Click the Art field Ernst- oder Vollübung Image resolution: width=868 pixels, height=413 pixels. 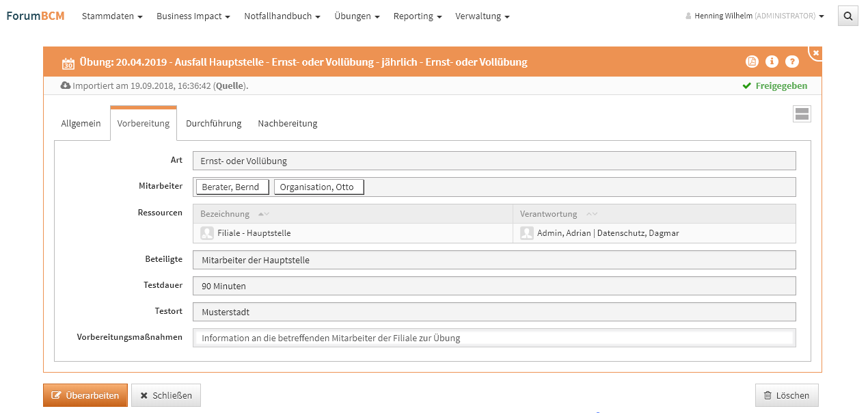494,161
